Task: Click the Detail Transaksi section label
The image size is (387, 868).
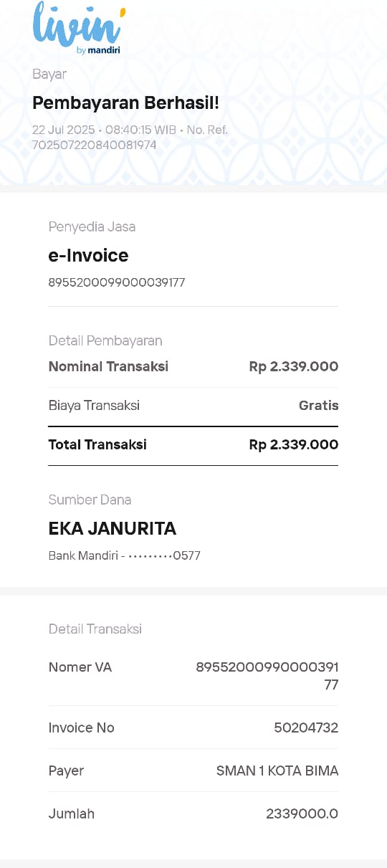Action: [95, 629]
